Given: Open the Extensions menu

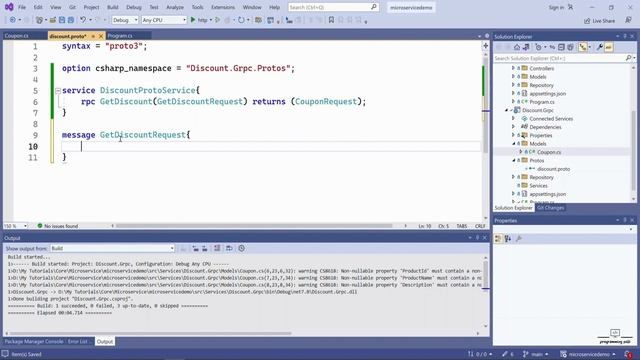Looking at the screenshot, I should click(223, 7).
